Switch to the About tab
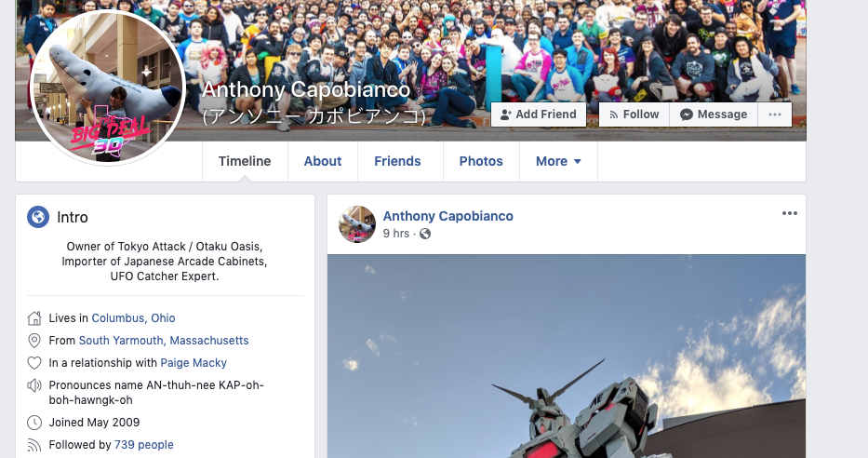The image size is (868, 458). pyautogui.click(x=323, y=161)
